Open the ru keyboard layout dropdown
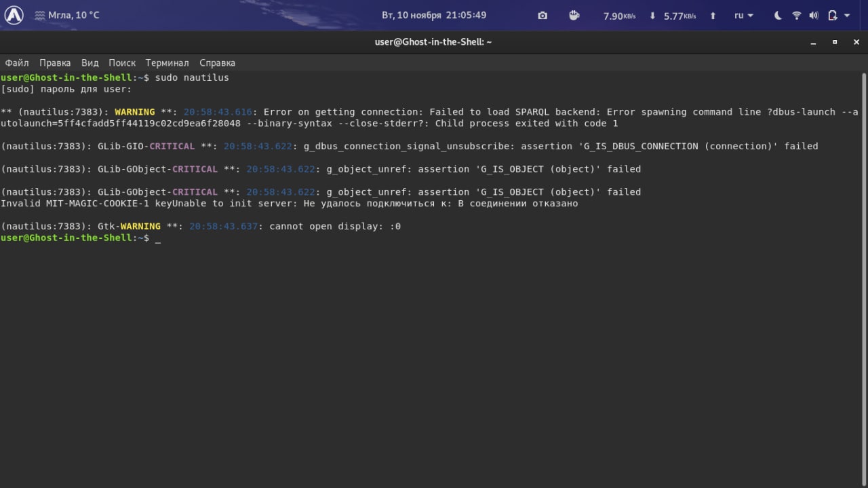 (743, 16)
